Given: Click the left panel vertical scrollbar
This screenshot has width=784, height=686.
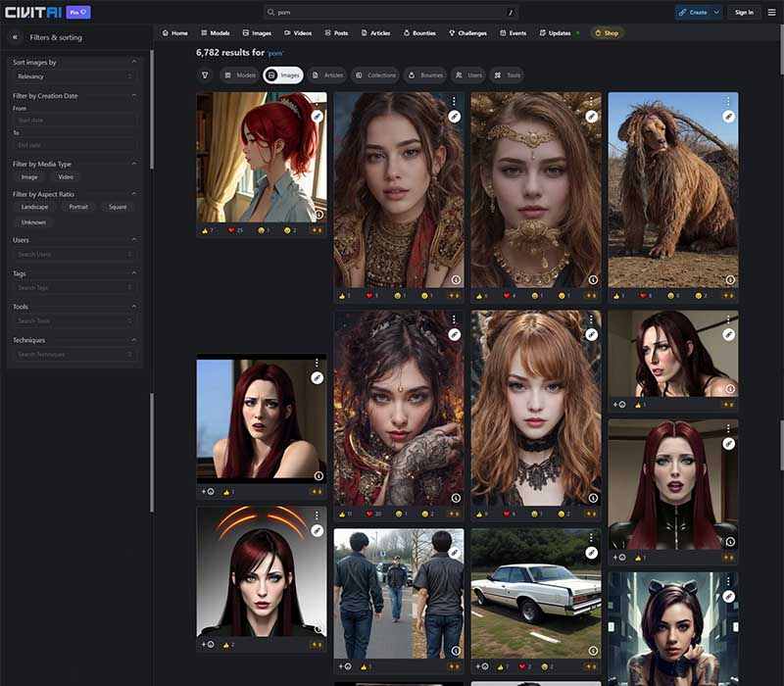Looking at the screenshot, I should click(x=152, y=110).
